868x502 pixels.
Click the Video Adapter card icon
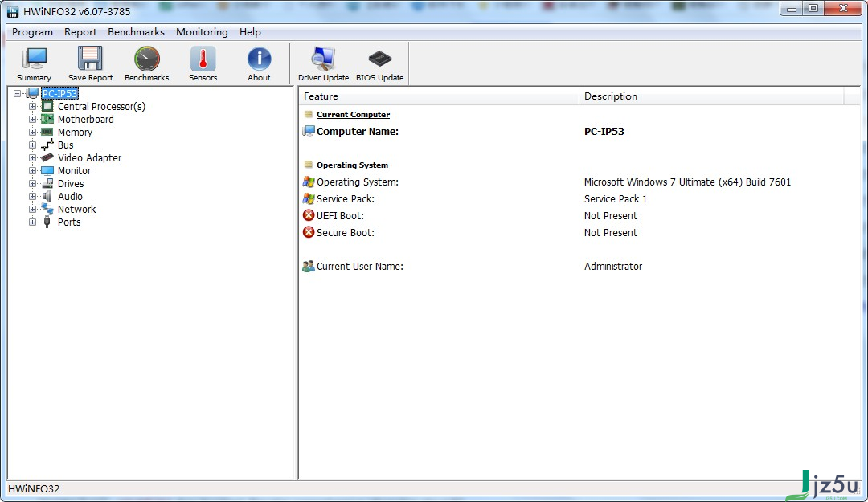pyautogui.click(x=47, y=157)
